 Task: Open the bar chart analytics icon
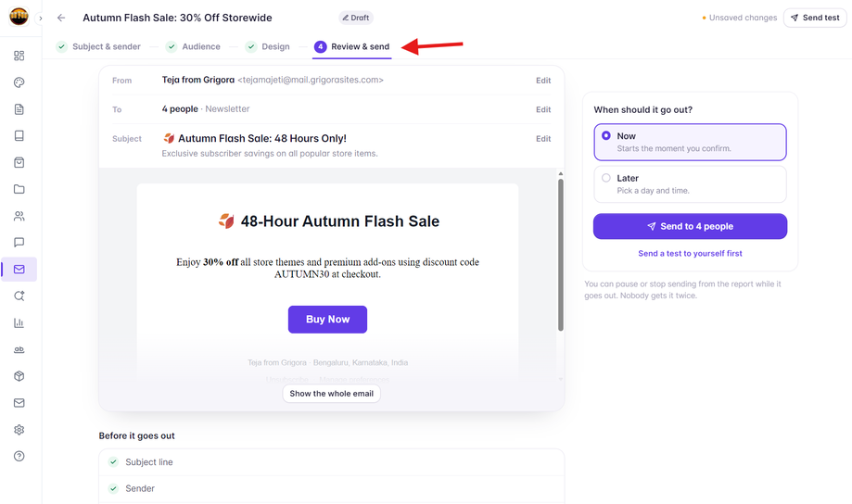click(x=19, y=322)
